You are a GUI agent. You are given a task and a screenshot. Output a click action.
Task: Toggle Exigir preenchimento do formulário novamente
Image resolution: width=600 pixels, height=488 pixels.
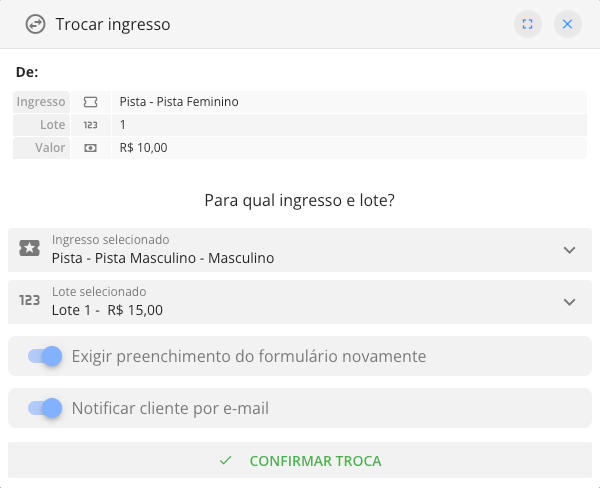point(45,356)
